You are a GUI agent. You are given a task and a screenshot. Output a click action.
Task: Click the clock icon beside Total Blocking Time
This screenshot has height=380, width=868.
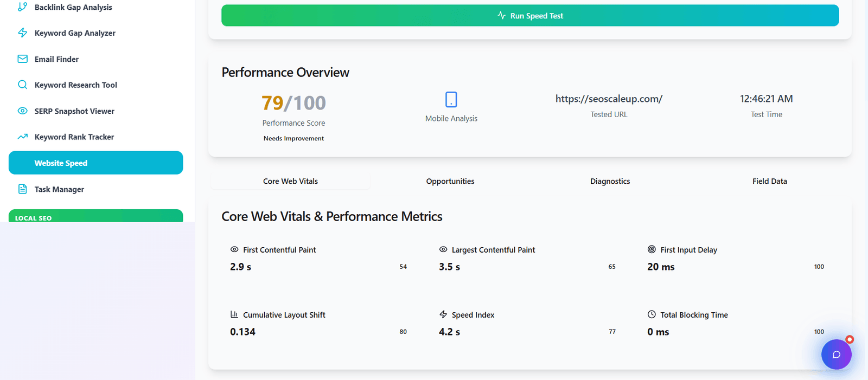click(652, 314)
